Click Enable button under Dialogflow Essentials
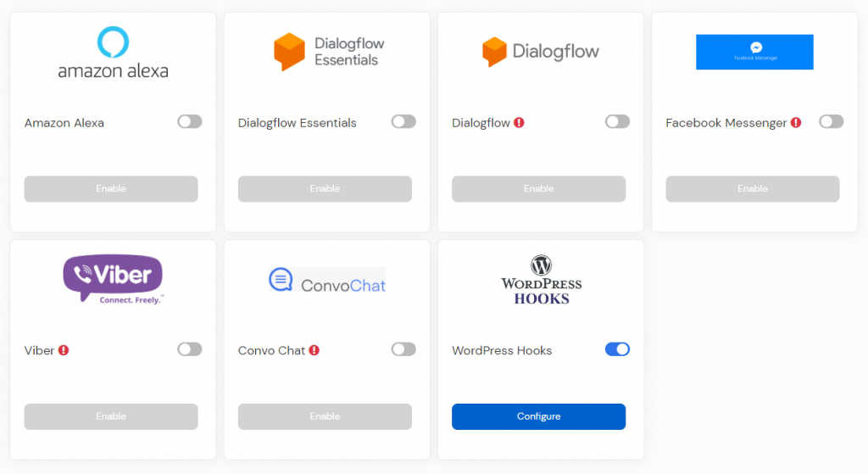868x474 pixels. pos(325,189)
